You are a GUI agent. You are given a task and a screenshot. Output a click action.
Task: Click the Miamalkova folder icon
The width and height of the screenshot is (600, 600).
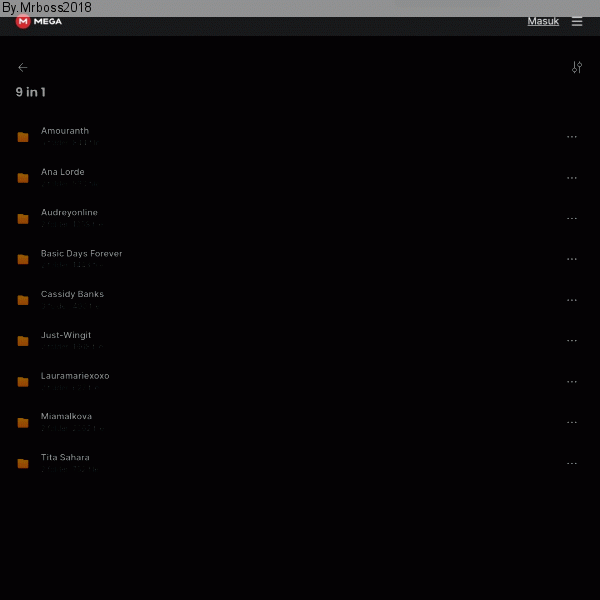(x=23, y=422)
